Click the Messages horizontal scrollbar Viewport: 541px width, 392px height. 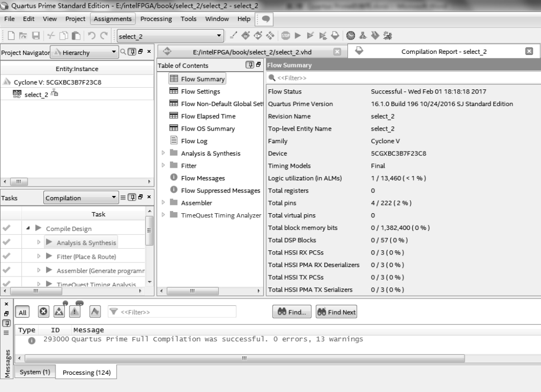(244, 358)
